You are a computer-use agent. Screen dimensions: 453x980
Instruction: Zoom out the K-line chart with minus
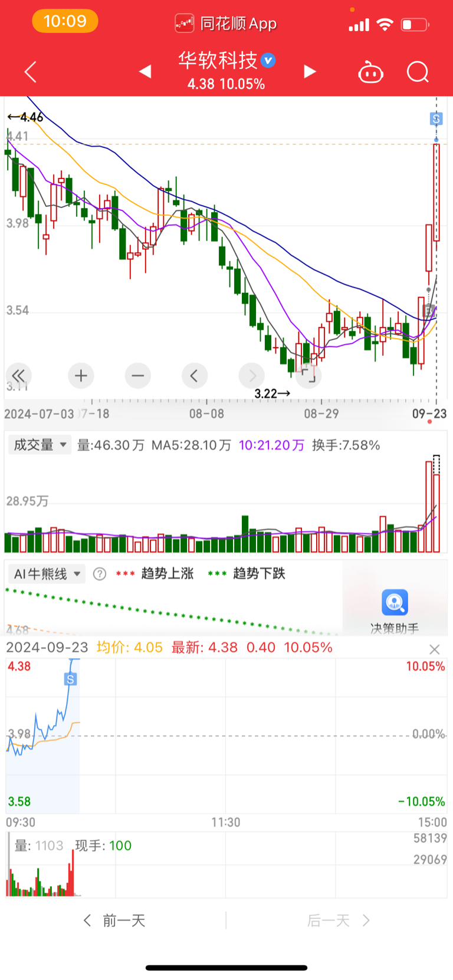(x=138, y=375)
